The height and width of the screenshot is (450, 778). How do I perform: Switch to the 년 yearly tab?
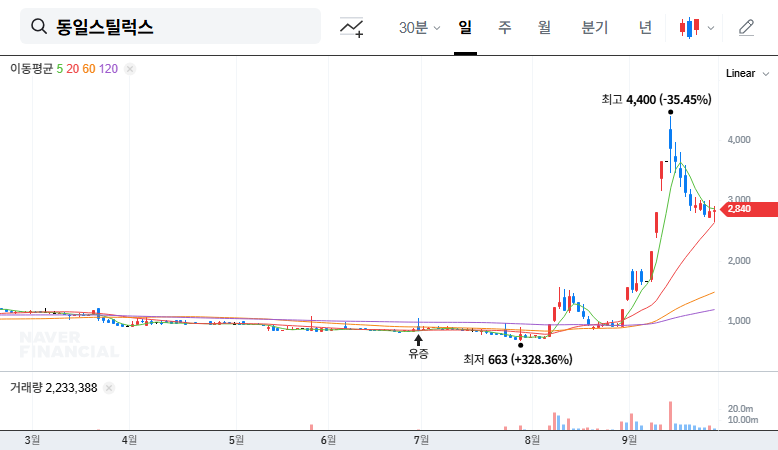coord(645,27)
